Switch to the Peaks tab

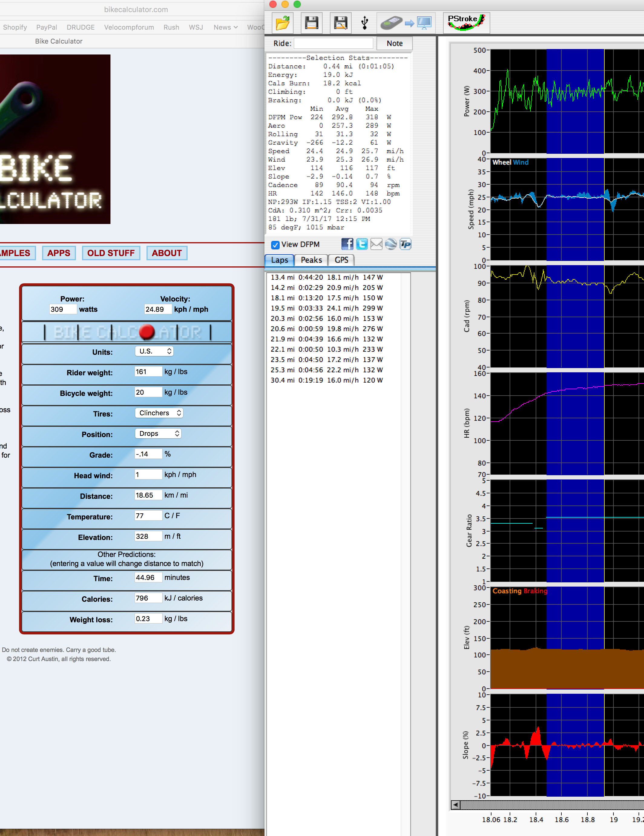click(x=311, y=260)
